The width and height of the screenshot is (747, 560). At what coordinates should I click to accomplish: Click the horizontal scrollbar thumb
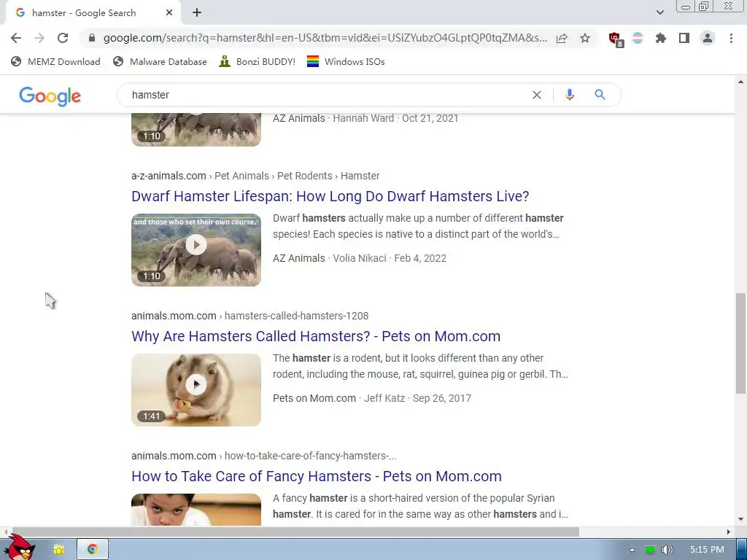click(295, 532)
